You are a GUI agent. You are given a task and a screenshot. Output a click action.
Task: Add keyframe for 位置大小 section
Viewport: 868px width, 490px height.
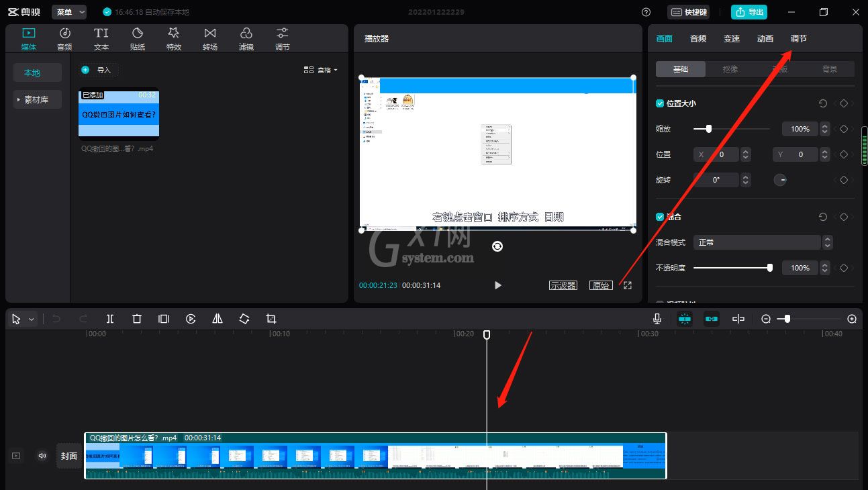[844, 103]
